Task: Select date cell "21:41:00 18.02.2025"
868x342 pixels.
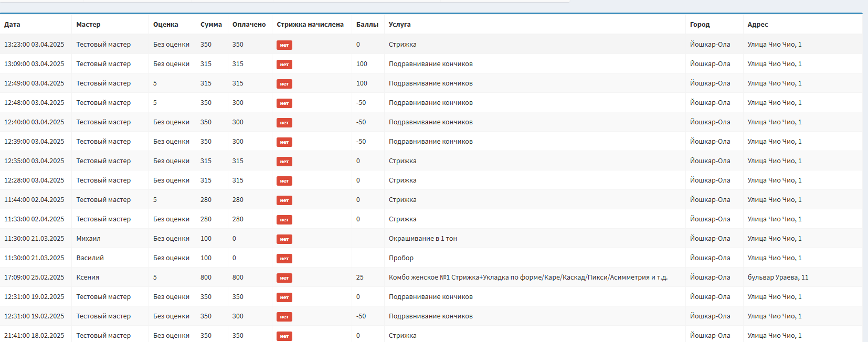Action: click(x=34, y=336)
